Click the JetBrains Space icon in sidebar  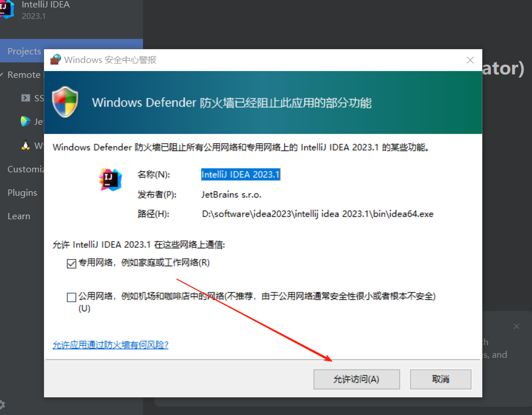click(x=25, y=121)
